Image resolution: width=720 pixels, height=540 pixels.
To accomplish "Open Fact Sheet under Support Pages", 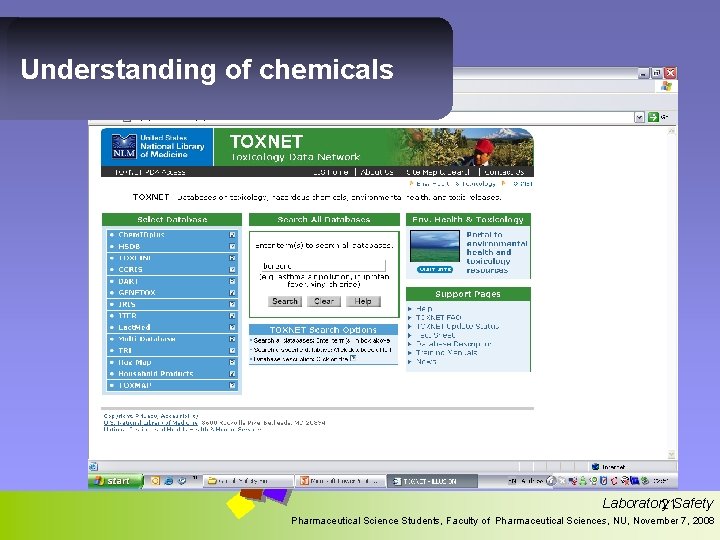I will pos(435,335).
